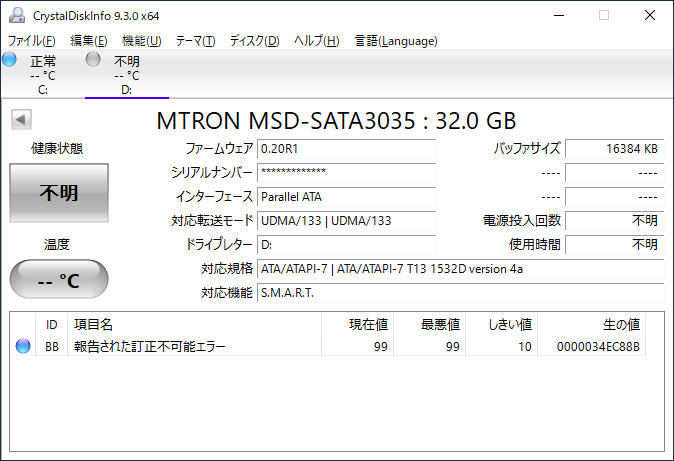Click the ファームウェア label
Screen dimensions: 674x461
pos(219,149)
